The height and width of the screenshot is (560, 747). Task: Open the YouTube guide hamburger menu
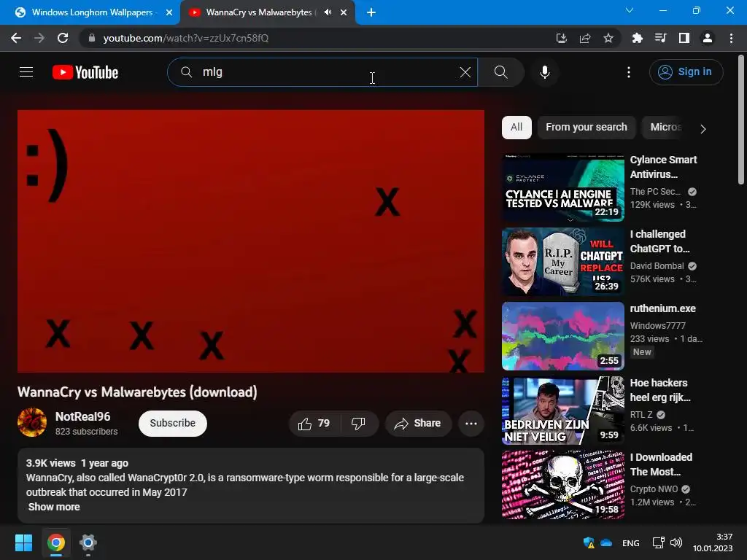point(26,72)
